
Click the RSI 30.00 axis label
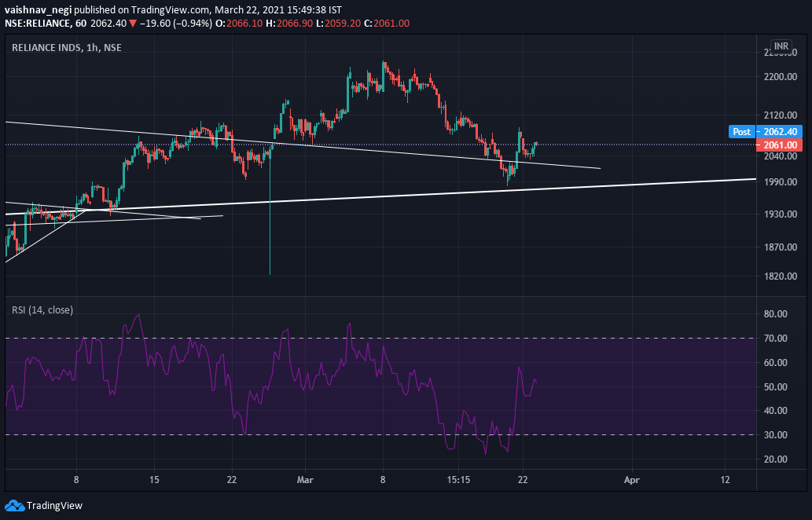coord(775,434)
